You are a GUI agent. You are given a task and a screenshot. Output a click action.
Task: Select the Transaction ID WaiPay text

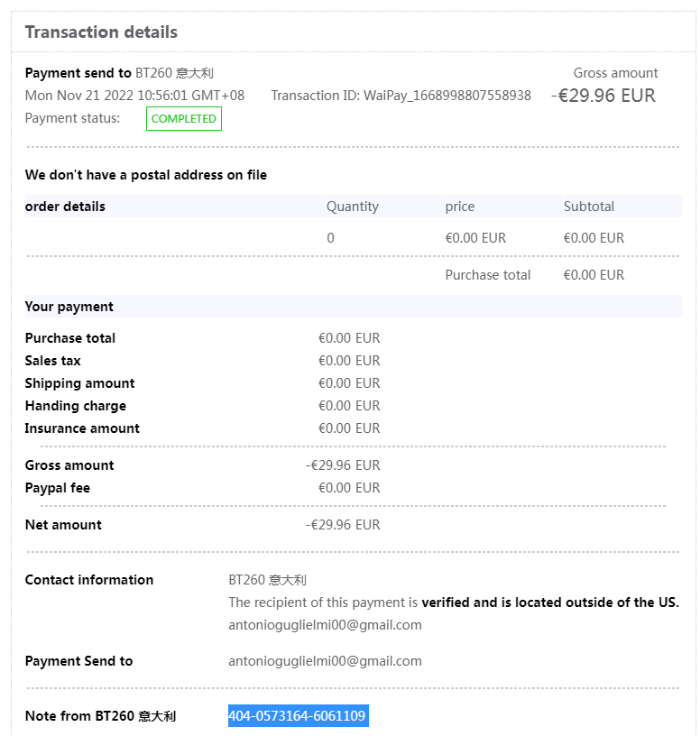(x=401, y=96)
